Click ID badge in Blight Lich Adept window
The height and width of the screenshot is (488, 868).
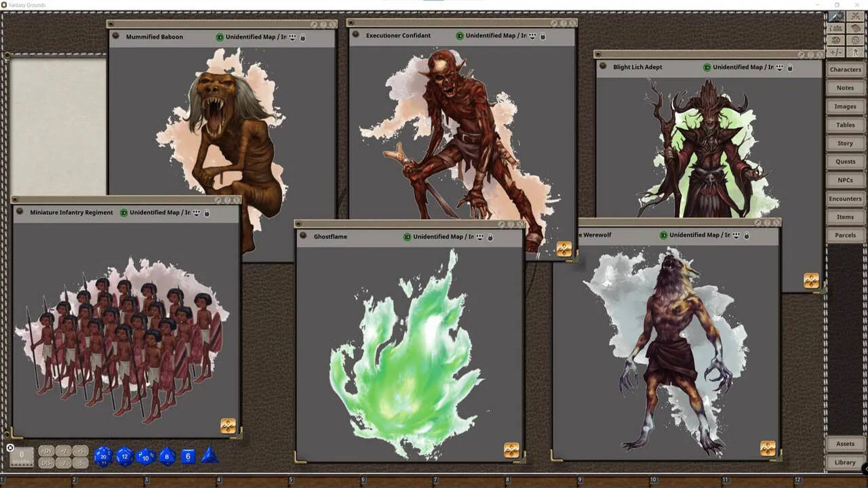click(707, 67)
